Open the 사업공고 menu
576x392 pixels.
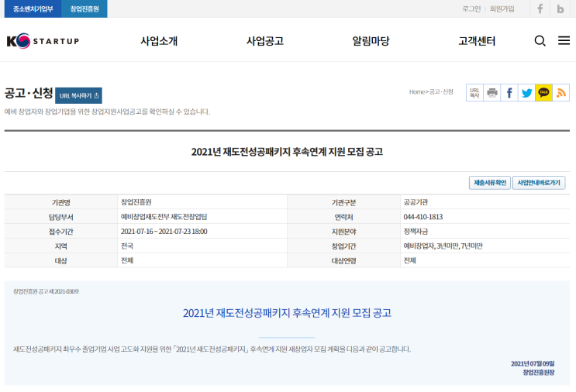(x=265, y=41)
